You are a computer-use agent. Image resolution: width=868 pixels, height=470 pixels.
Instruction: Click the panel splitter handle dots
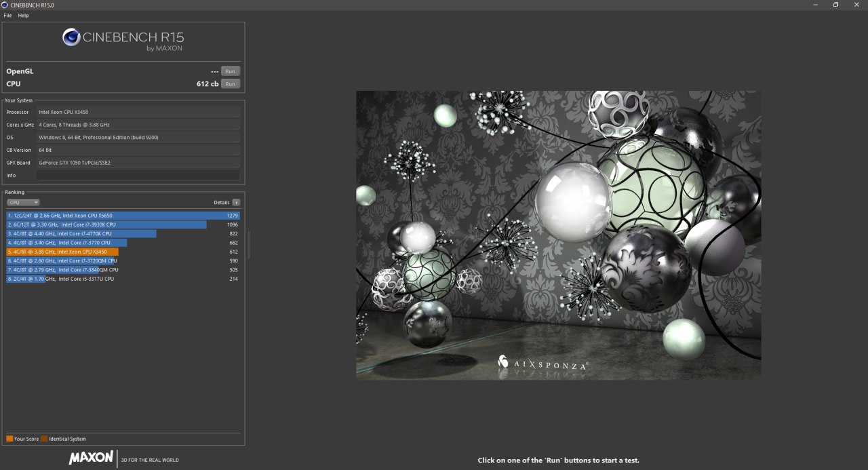[x=249, y=245]
